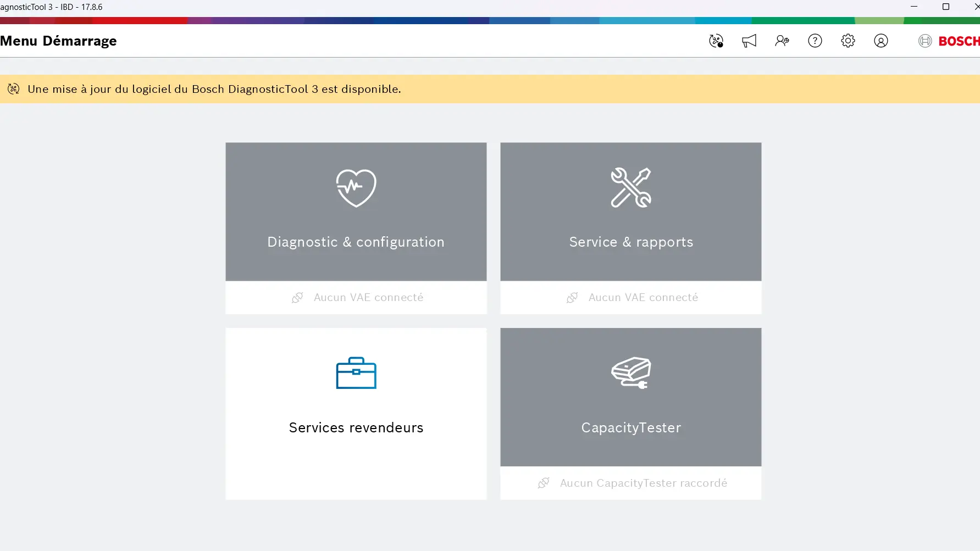Open the Diagnostic & configuration tile label
980x551 pixels.
click(356, 242)
